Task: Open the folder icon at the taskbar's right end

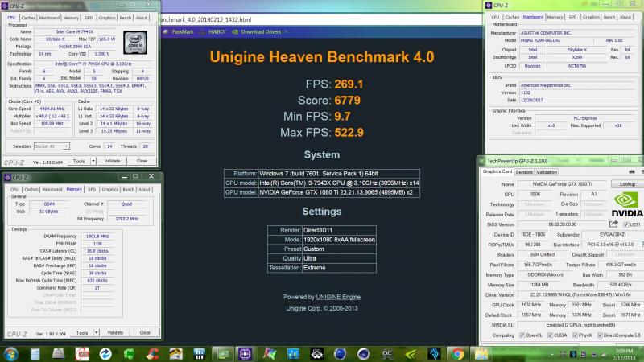Action: coord(481,353)
